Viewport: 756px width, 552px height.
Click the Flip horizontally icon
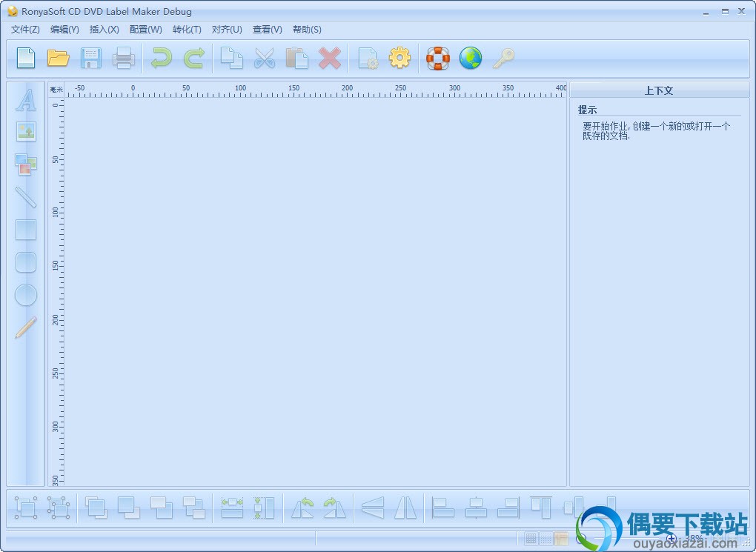point(405,508)
